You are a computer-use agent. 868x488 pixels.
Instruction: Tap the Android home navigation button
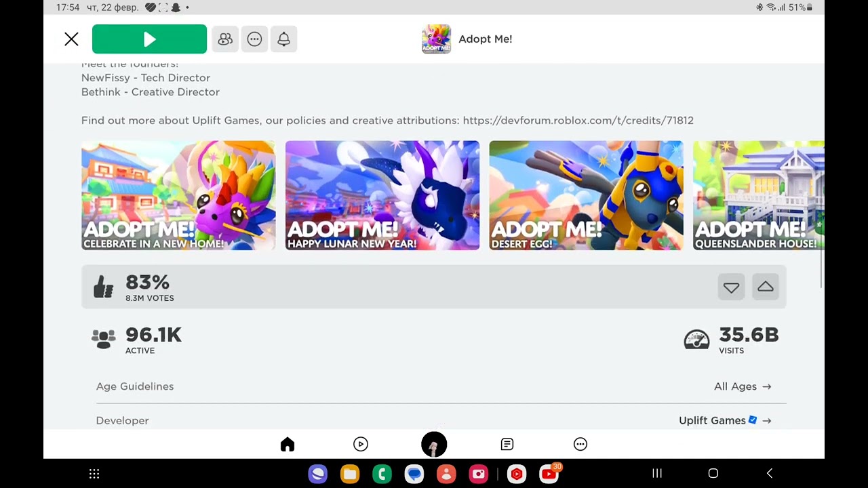point(713,474)
